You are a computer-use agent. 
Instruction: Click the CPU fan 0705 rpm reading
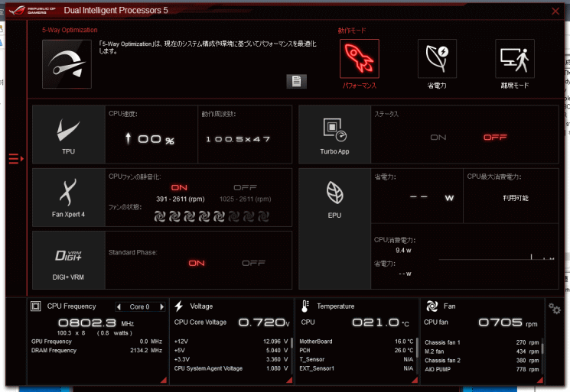pyautogui.click(x=508, y=322)
